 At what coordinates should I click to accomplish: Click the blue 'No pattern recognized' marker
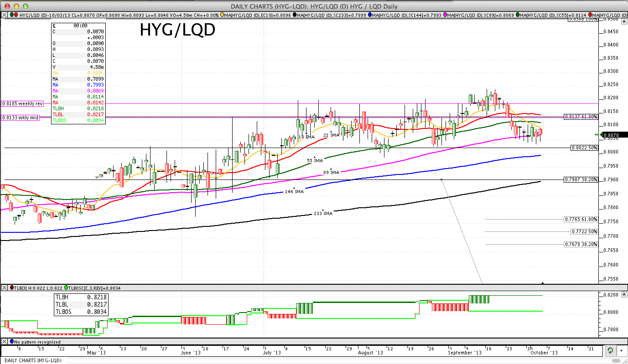pyautogui.click(x=12, y=341)
